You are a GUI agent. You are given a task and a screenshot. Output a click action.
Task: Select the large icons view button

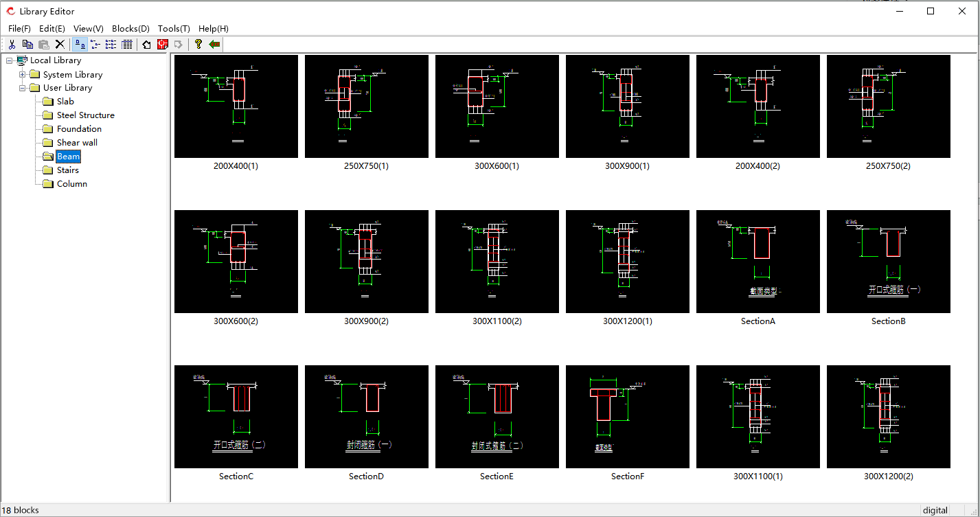click(x=80, y=44)
